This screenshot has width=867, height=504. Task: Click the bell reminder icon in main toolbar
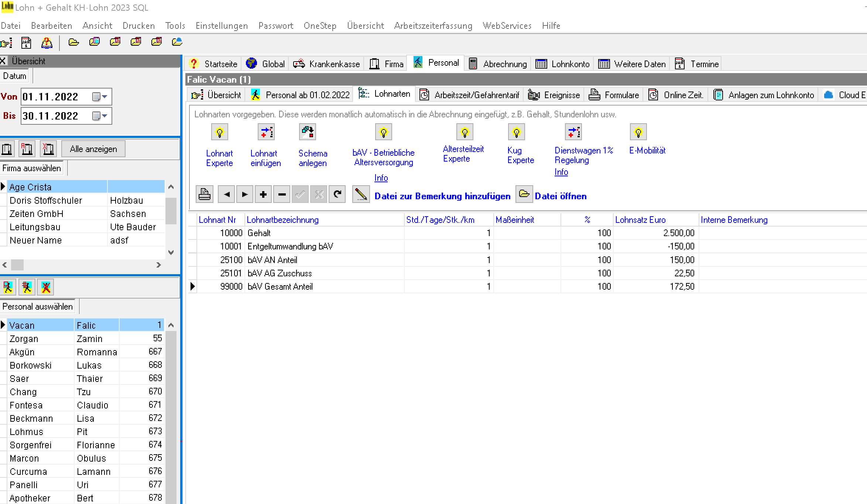[x=47, y=43]
